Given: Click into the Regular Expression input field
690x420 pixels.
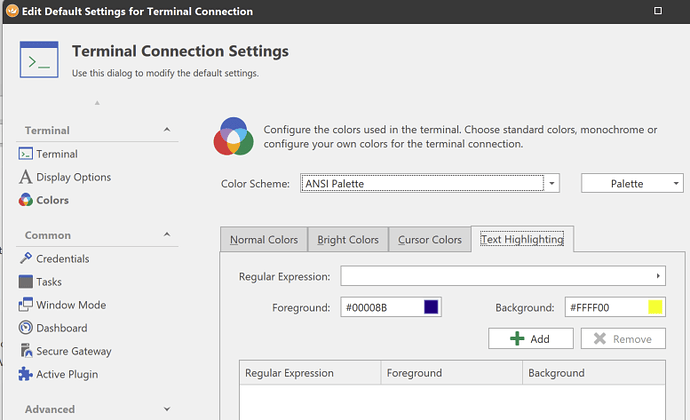Looking at the screenshot, I should tap(495, 276).
